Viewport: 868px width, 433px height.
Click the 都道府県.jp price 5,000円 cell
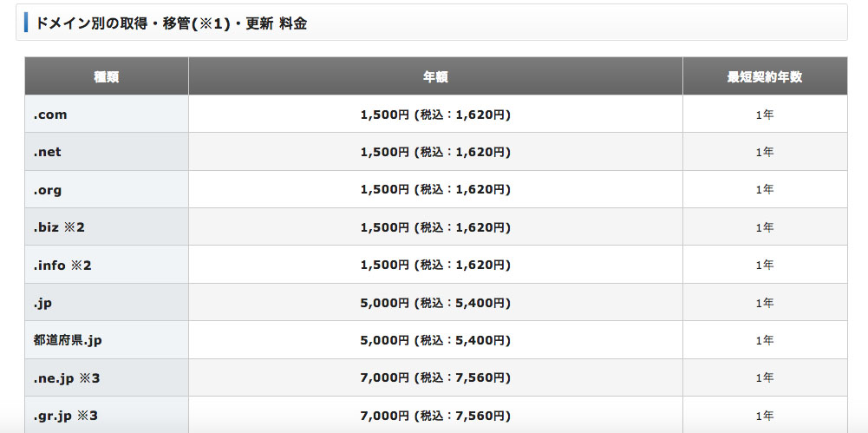point(435,340)
